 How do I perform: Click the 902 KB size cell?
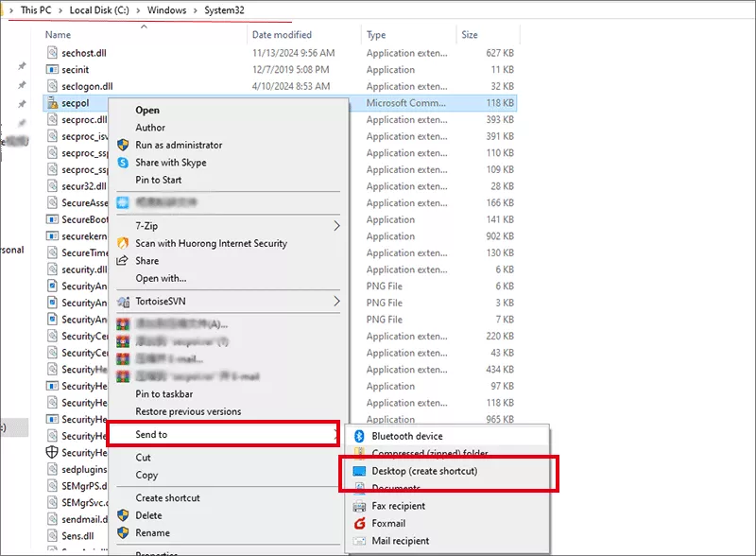click(x=500, y=236)
